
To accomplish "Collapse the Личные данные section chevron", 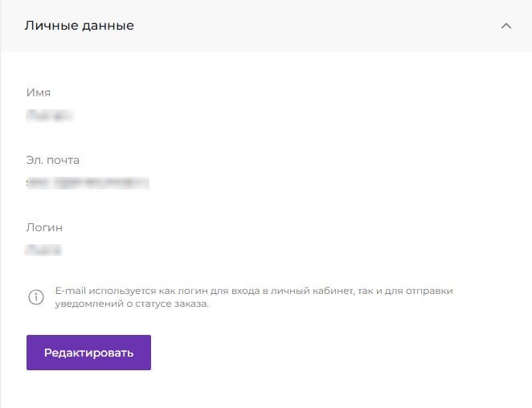I will click(x=505, y=26).
